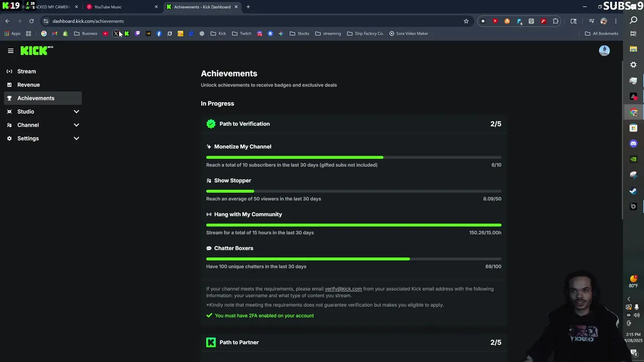The image size is (644, 362).
Task: Open Discord from the taskbar
Action: [633, 144]
